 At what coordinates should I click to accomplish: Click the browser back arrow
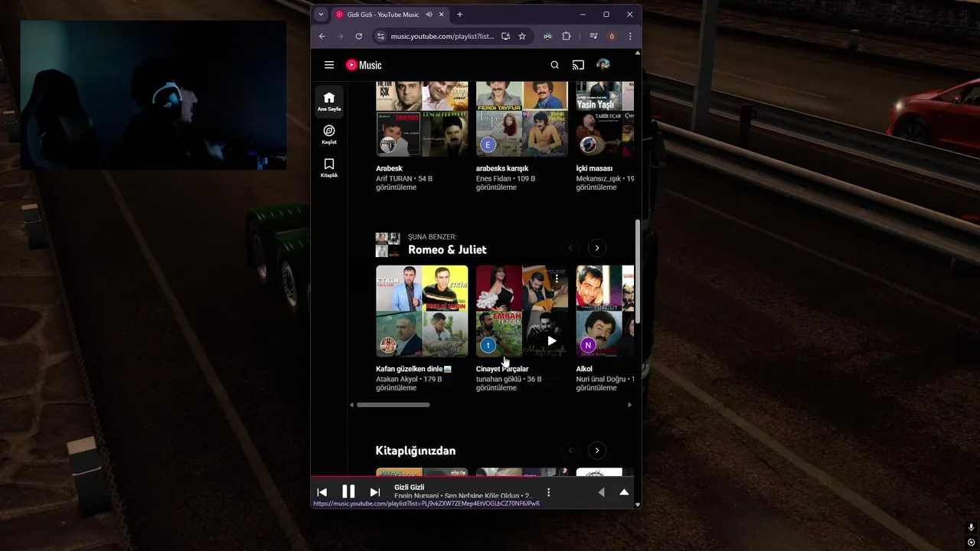point(322,36)
